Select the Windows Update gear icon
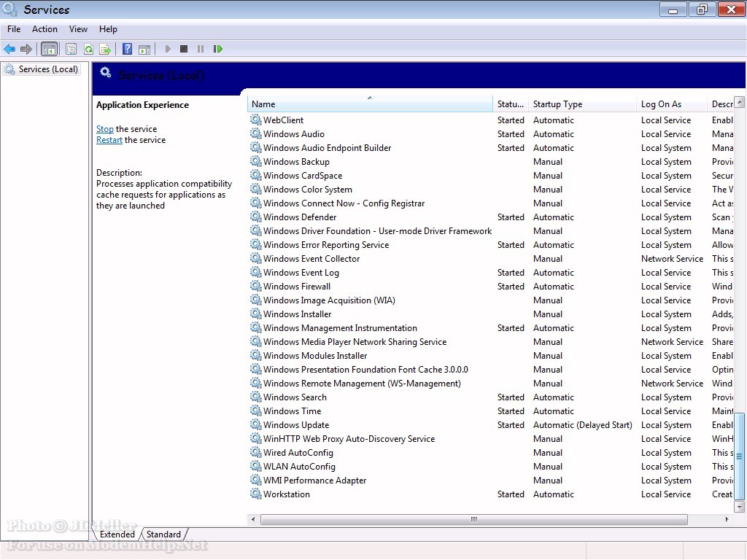 click(256, 424)
